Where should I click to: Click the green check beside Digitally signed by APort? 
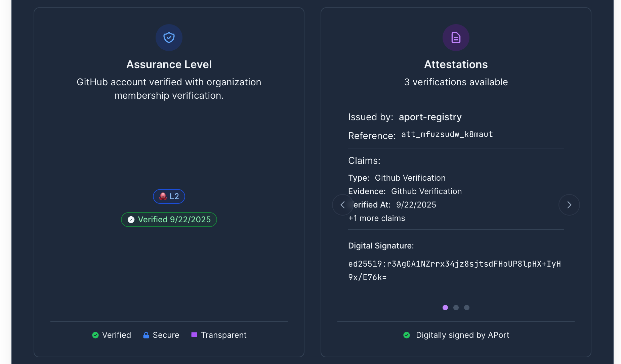[x=407, y=335]
